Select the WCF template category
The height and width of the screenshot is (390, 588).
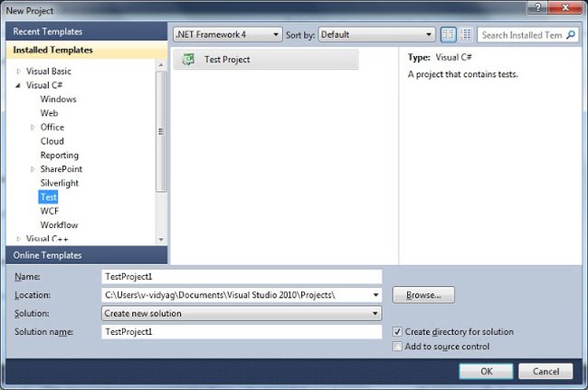(x=50, y=211)
